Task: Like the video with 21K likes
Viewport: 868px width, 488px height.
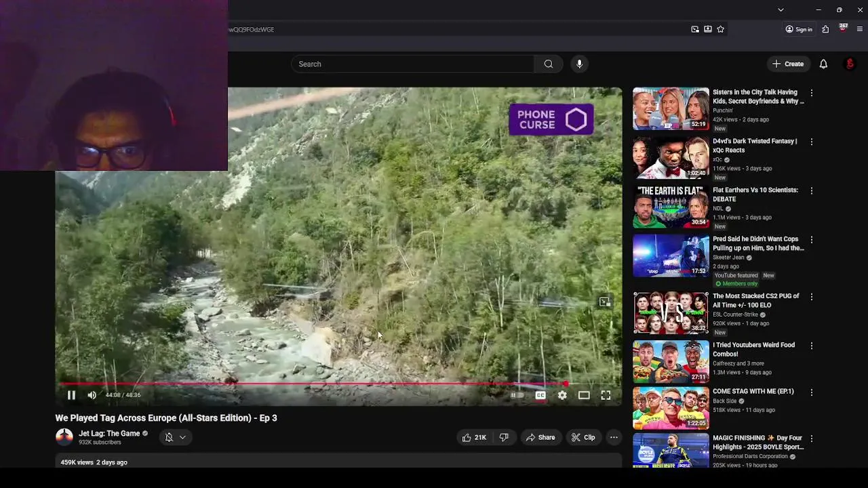Action: pyautogui.click(x=475, y=437)
